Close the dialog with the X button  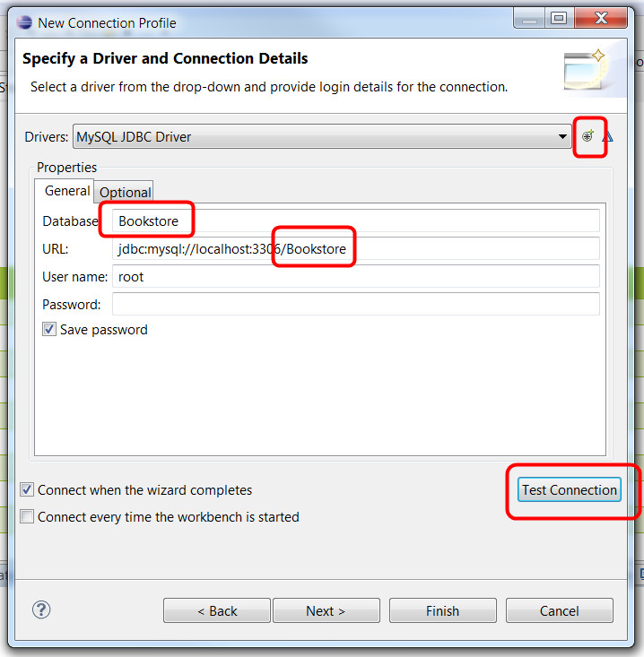point(601,19)
